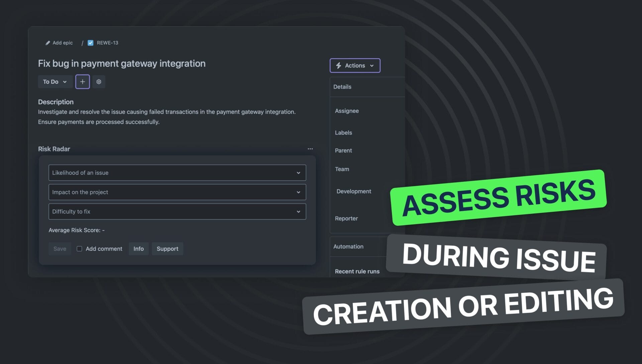642x364 pixels.
Task: Click the target icon beside plus button
Action: tap(99, 82)
